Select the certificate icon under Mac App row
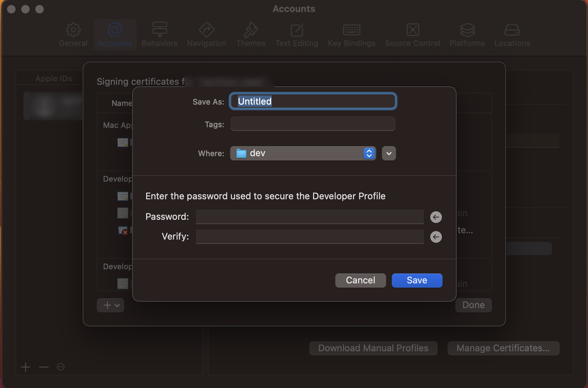Image resolution: width=588 pixels, height=388 pixels. coord(123,142)
